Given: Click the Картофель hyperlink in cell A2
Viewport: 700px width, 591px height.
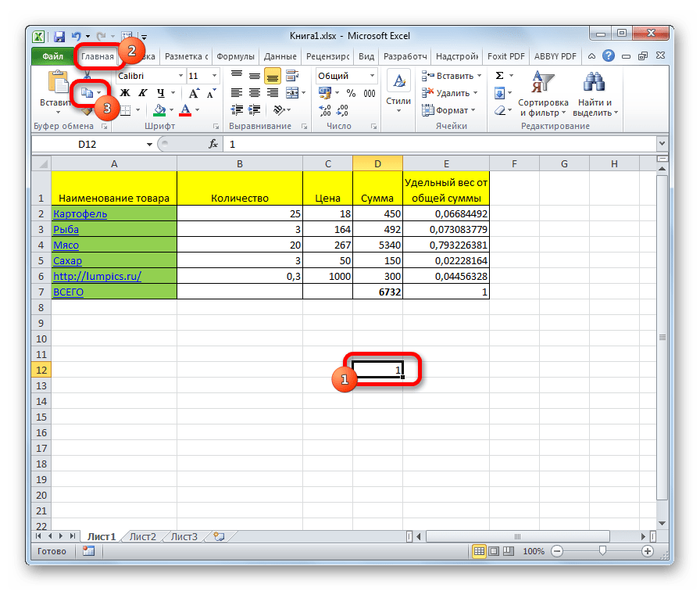Looking at the screenshot, I should click(x=80, y=213).
